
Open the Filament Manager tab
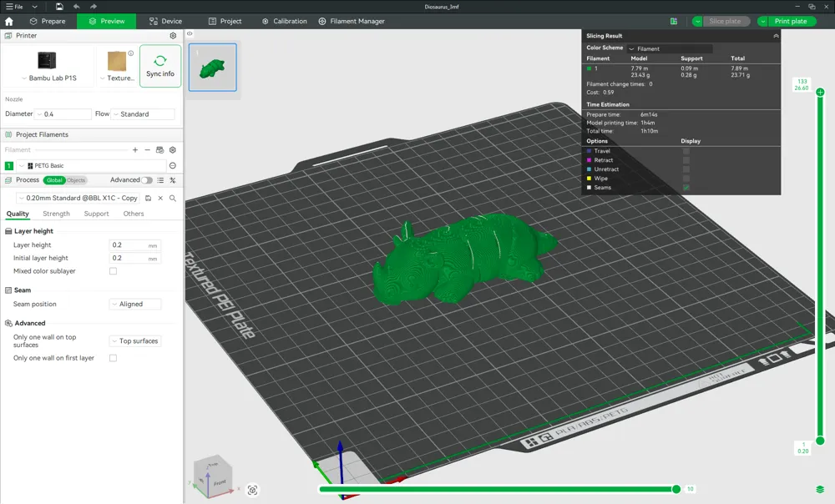(x=352, y=22)
